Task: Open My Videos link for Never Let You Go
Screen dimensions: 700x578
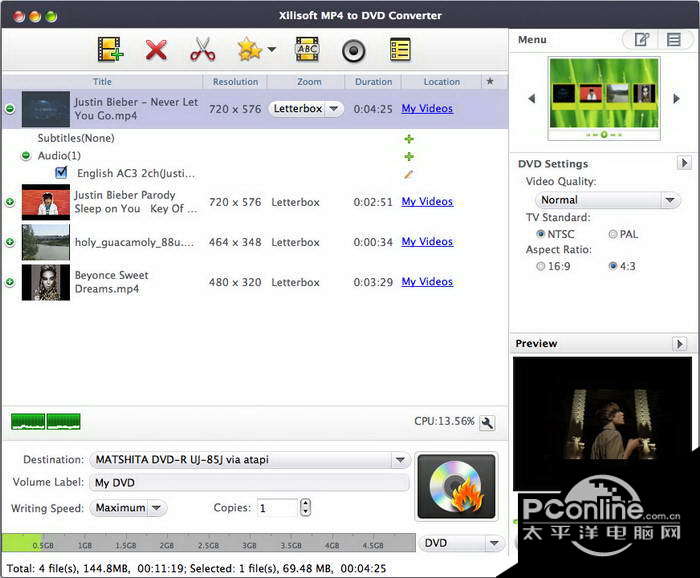Action: coord(427,108)
